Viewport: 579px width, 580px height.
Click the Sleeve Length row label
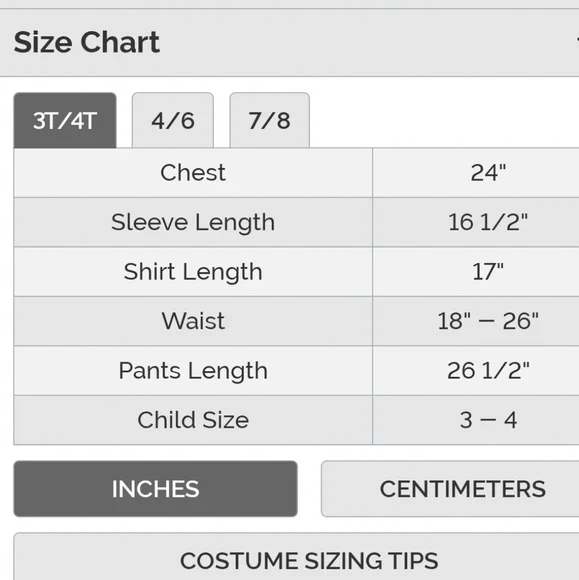coord(193,222)
